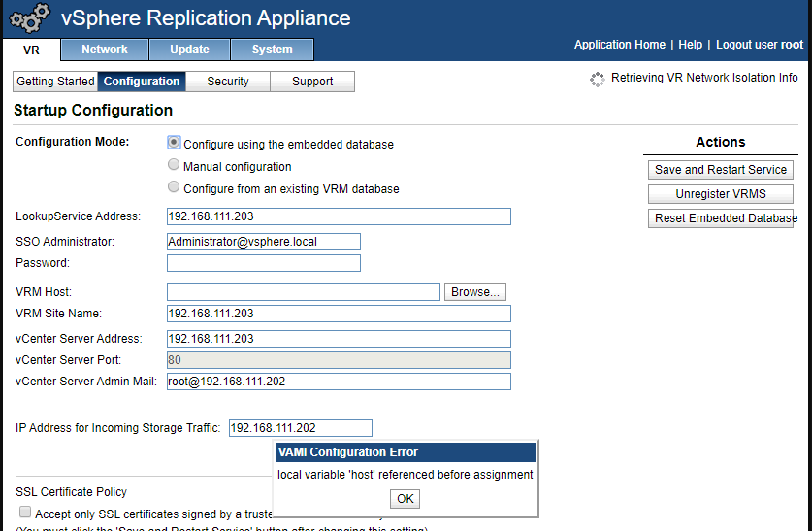Click the vCenter Server Port field
Screen dimensions: 812x531
339,360
